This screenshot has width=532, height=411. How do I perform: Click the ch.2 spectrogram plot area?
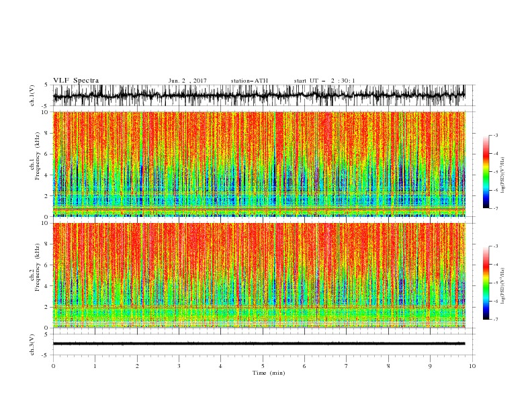pyautogui.click(x=259, y=275)
